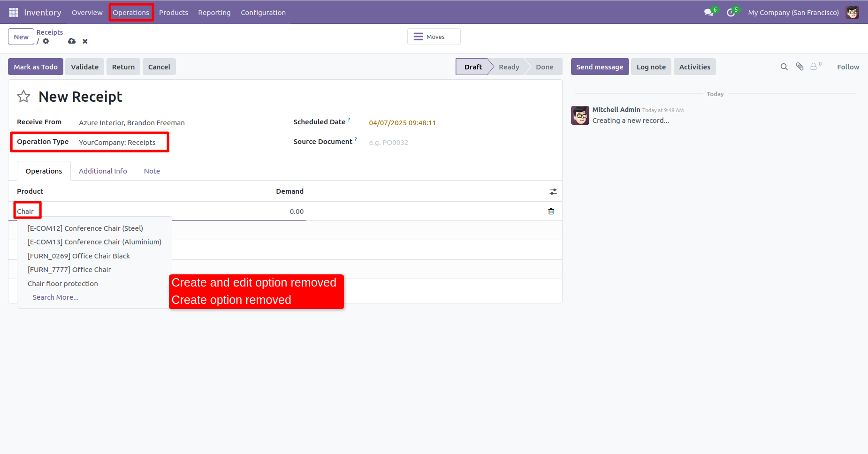The width and height of the screenshot is (868, 454).
Task: Select the Ready status stage
Action: (509, 67)
